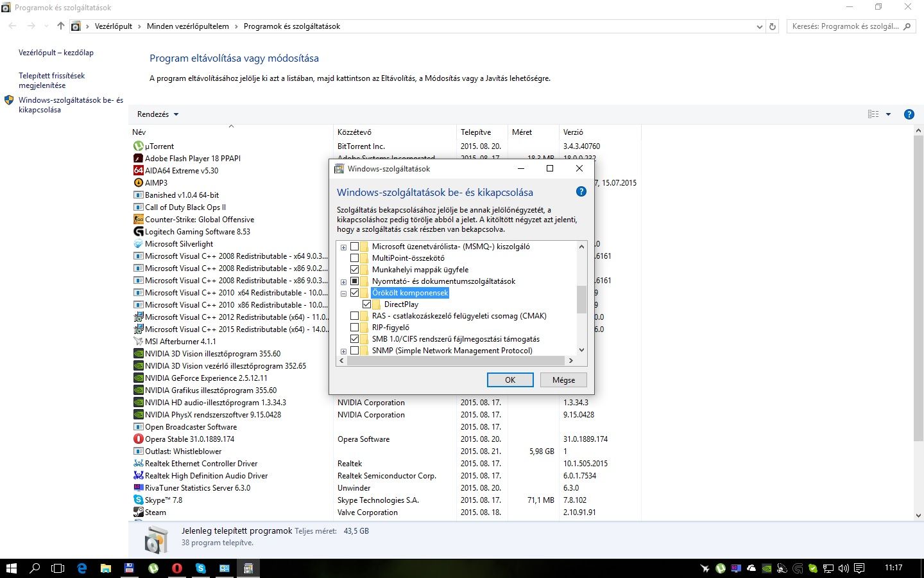Click the Counter-Strike: Global Offensive icon

[x=138, y=220]
